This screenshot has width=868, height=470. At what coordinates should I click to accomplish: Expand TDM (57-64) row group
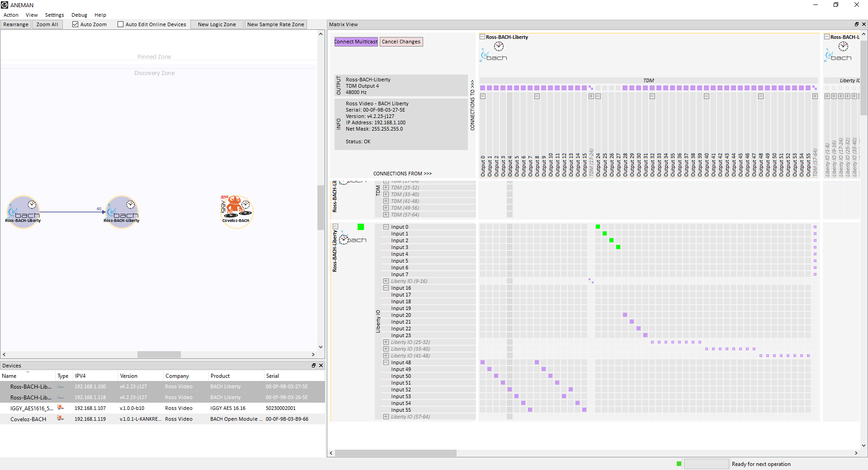tap(386, 215)
